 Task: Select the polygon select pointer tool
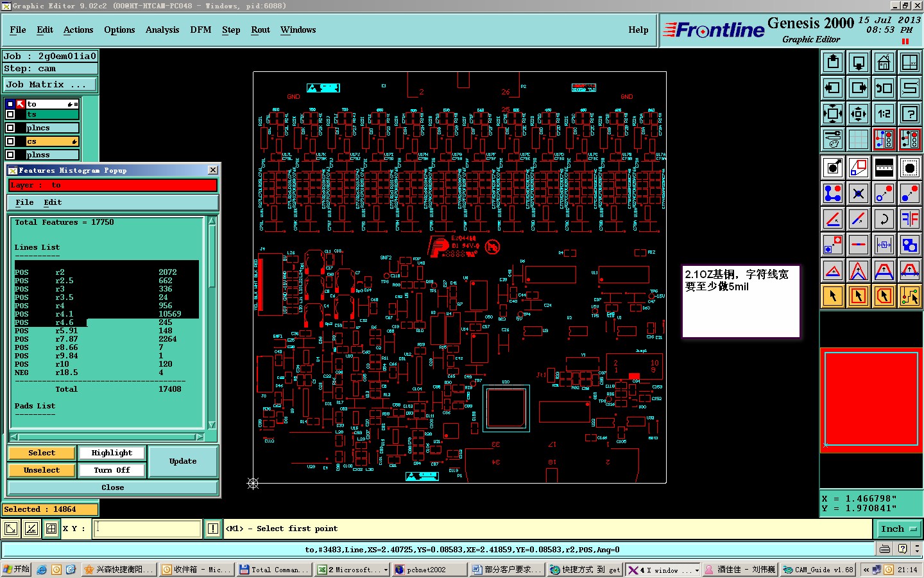(x=884, y=296)
